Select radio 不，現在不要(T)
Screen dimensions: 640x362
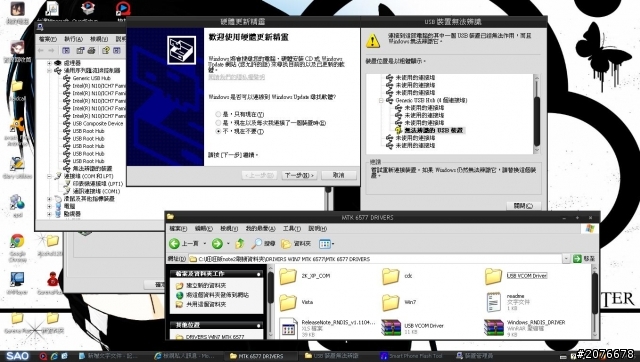pos(218,131)
